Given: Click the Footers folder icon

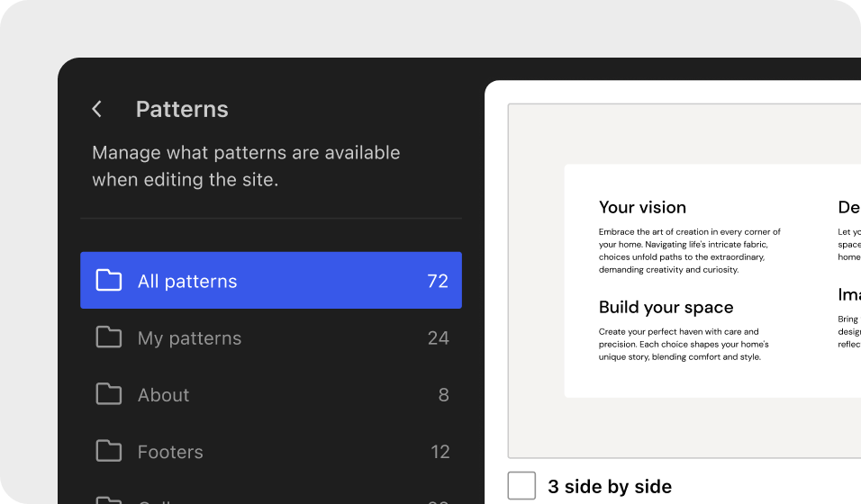Looking at the screenshot, I should 109,451.
